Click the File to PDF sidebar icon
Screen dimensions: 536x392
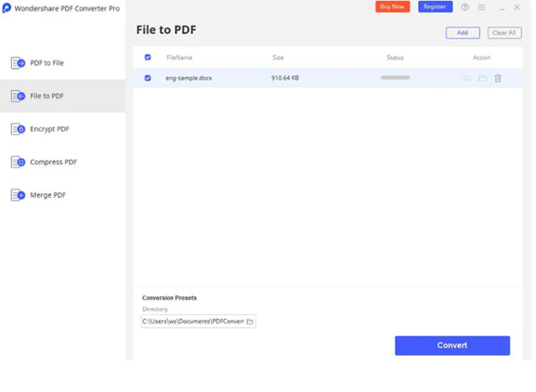(19, 96)
